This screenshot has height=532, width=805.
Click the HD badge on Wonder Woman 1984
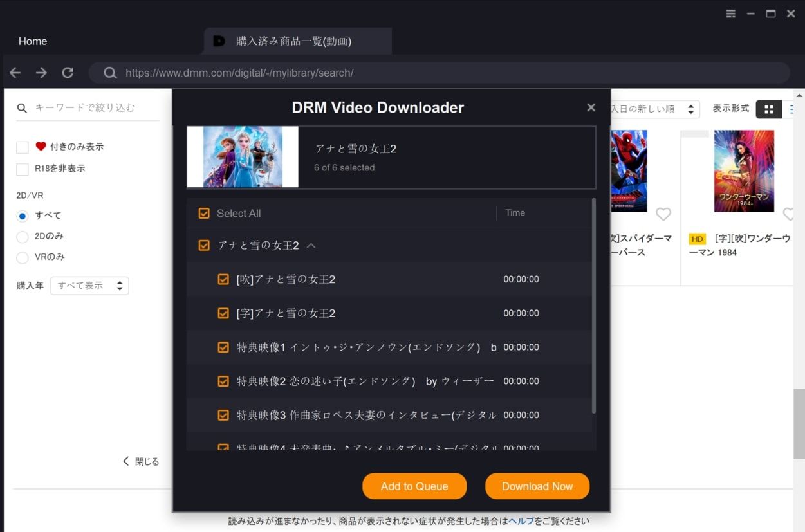(x=697, y=239)
